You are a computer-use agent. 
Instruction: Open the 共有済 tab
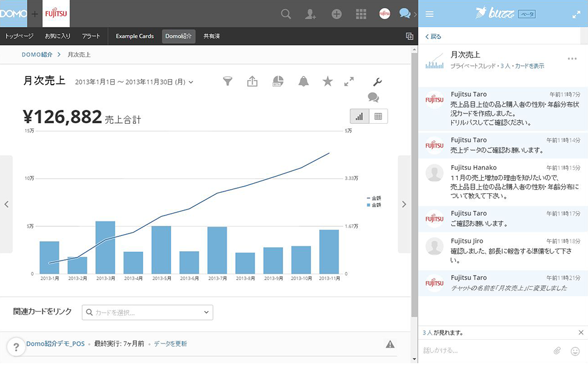(x=211, y=36)
